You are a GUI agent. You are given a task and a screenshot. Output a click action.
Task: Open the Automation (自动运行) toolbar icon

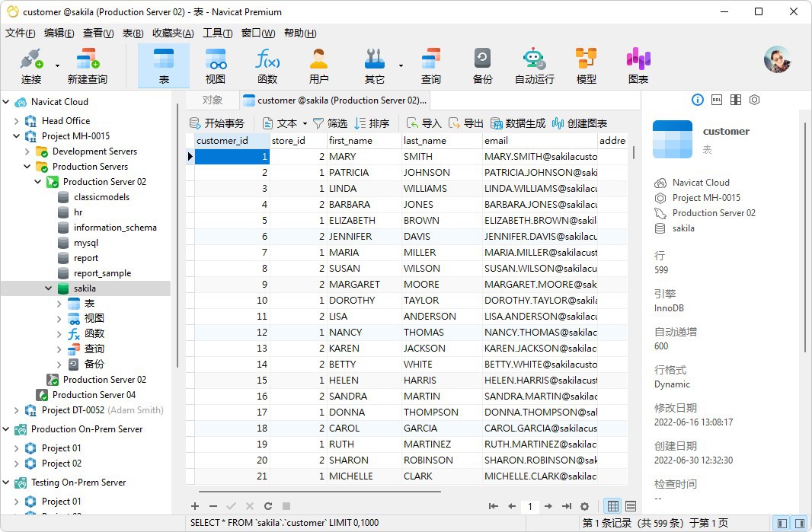tap(535, 65)
